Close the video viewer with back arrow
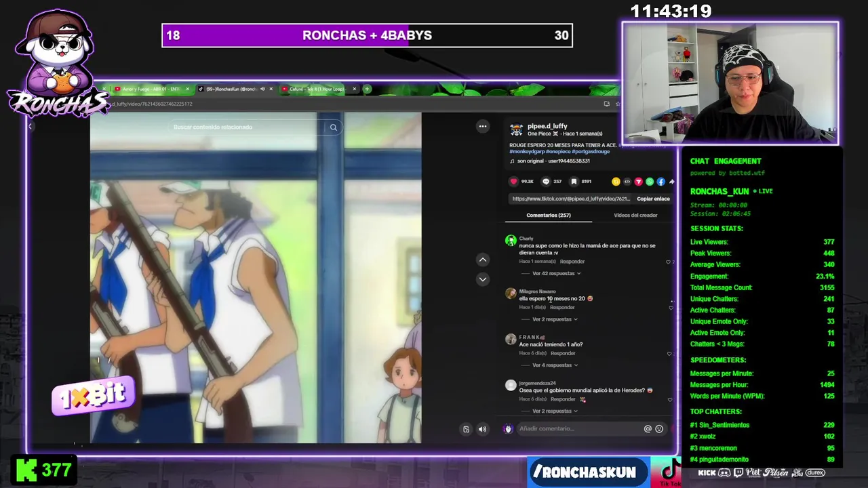868x488 pixels. 30,126
